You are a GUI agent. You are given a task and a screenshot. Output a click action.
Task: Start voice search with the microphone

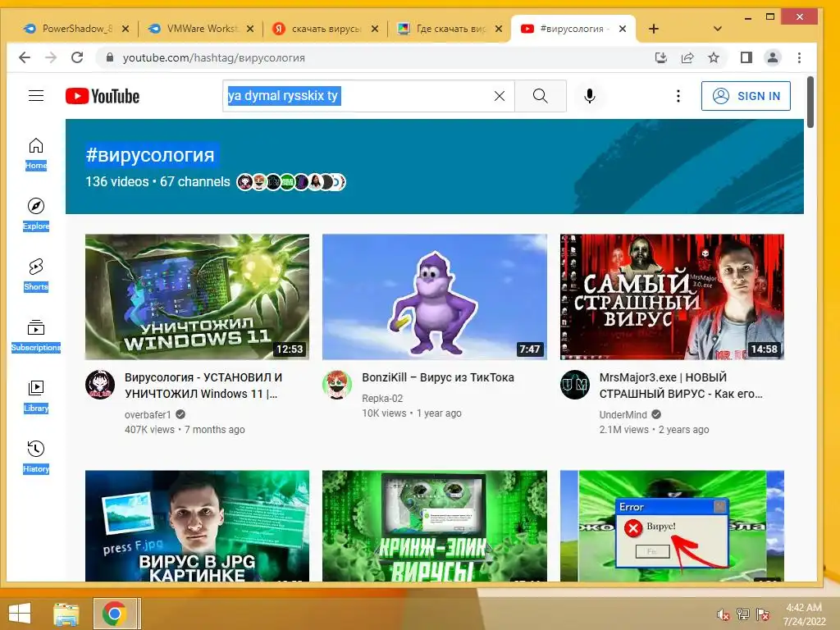pyautogui.click(x=589, y=96)
